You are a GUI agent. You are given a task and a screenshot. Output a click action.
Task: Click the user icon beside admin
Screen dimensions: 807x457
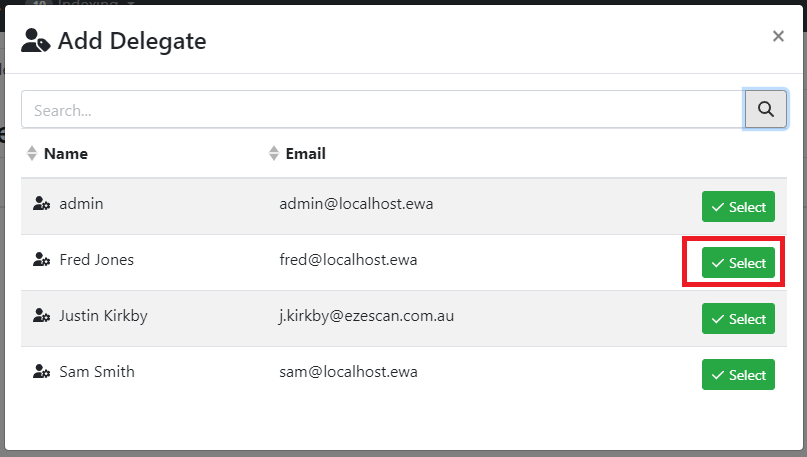[41, 204]
